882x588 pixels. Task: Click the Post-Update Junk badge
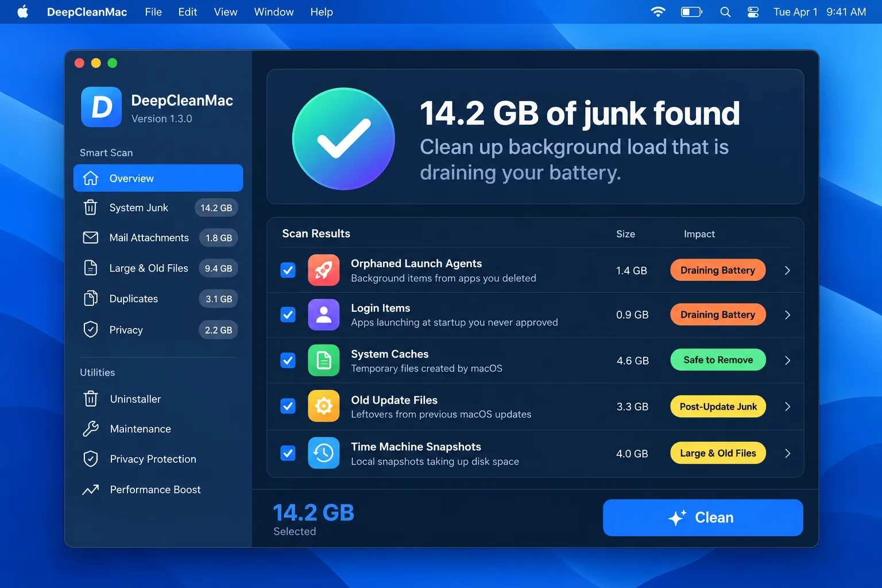[718, 407]
